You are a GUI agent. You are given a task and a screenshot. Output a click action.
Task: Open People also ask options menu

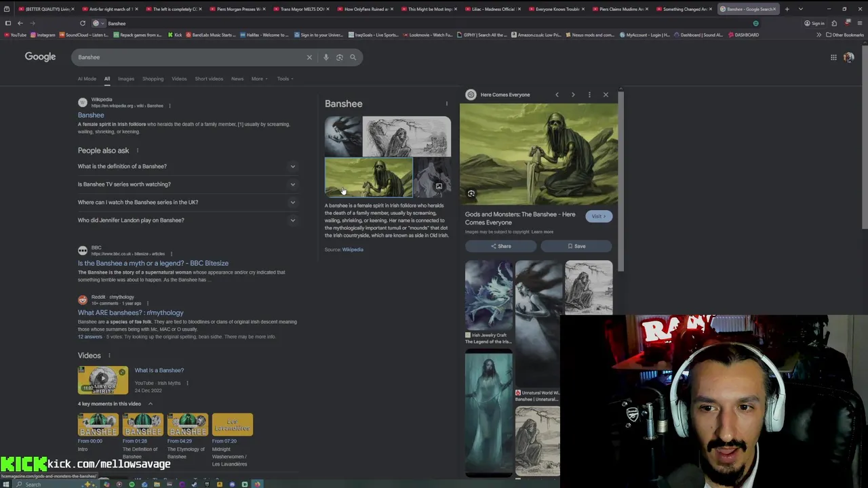click(x=137, y=150)
